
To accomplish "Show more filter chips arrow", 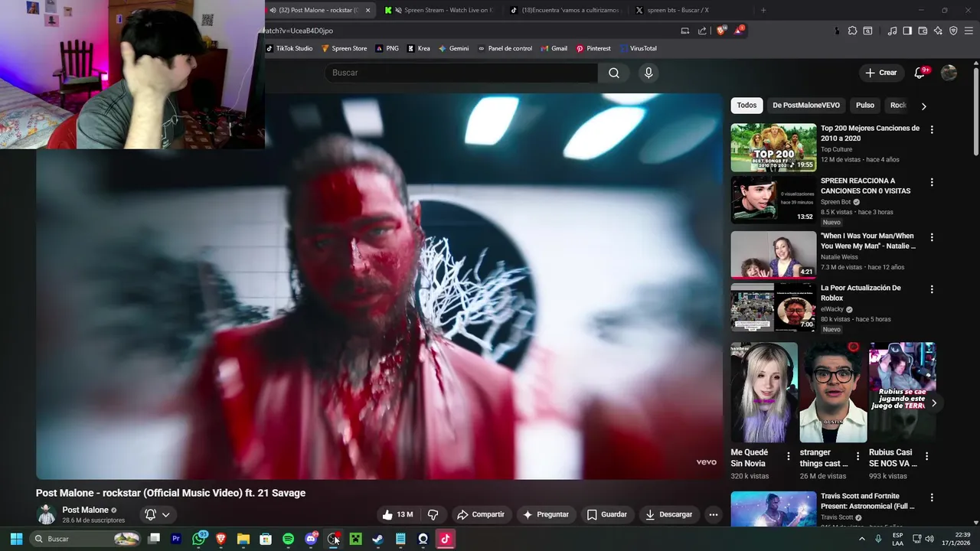I will [x=923, y=106].
